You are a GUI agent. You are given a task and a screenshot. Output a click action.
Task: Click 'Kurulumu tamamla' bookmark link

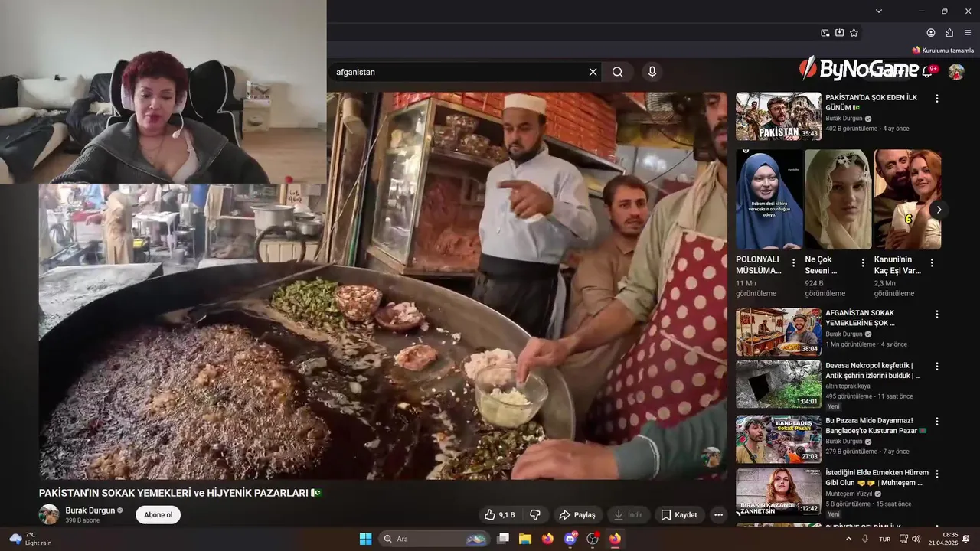(942, 51)
